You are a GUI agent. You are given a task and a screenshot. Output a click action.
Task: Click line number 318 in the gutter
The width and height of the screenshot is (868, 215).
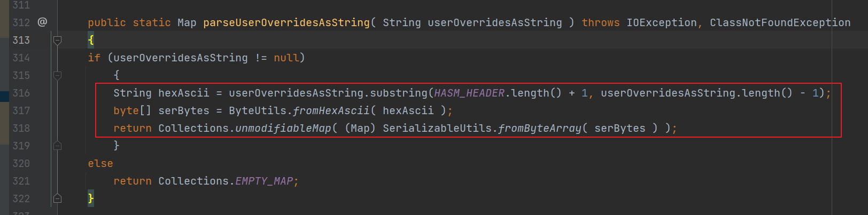[21, 128]
